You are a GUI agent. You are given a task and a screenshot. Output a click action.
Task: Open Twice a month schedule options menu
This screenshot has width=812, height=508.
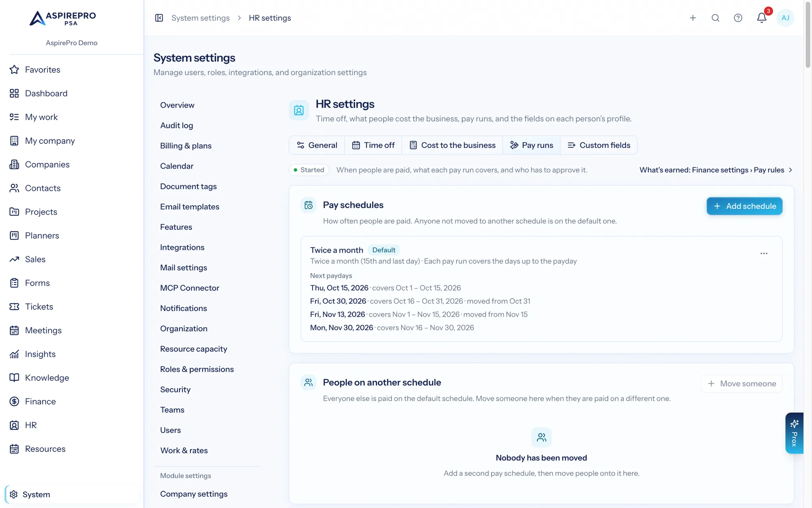(x=764, y=253)
